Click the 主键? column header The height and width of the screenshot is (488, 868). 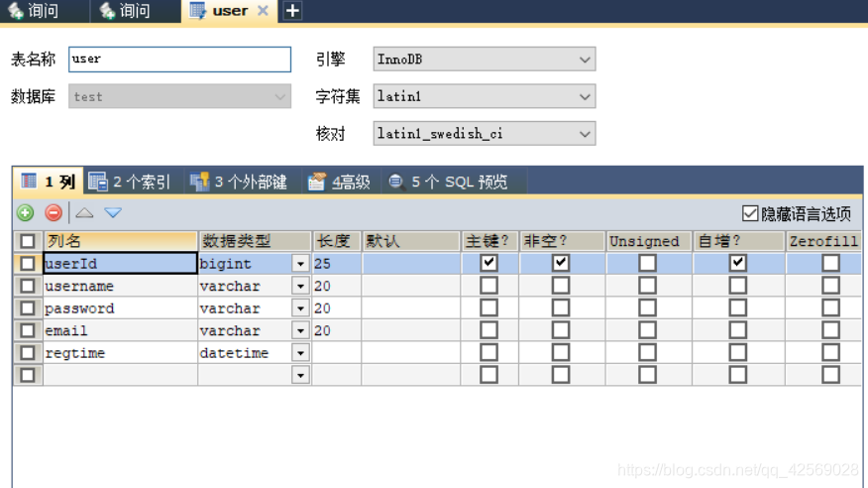(489, 241)
